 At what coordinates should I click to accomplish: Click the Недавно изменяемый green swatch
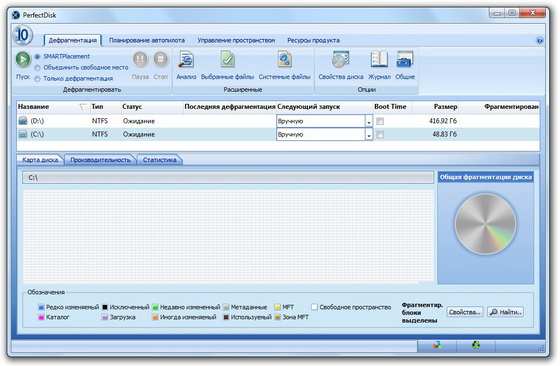pos(155,307)
